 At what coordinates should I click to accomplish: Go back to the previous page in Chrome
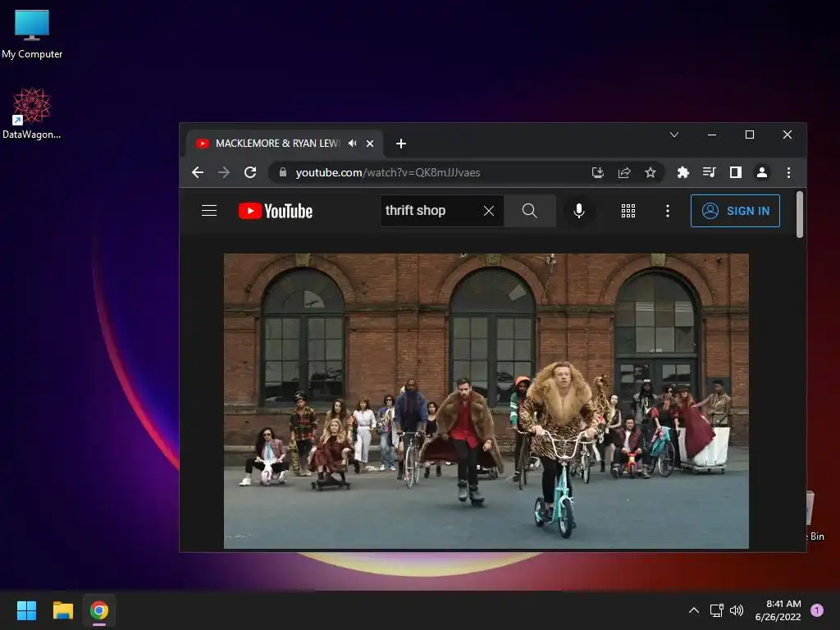[x=198, y=172]
